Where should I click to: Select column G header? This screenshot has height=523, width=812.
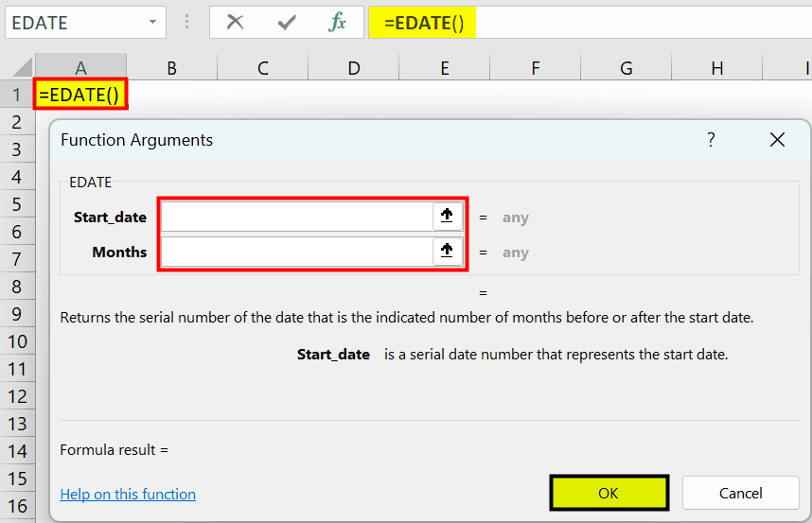click(627, 67)
